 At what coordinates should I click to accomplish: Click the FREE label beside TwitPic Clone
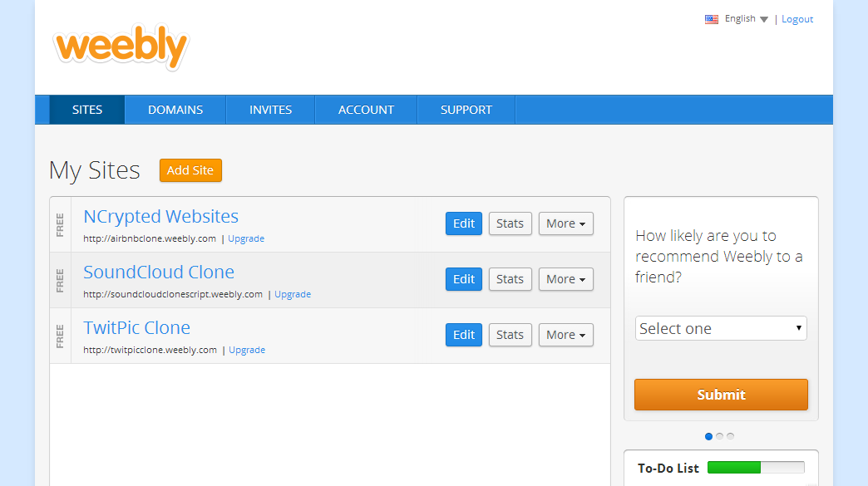60,336
